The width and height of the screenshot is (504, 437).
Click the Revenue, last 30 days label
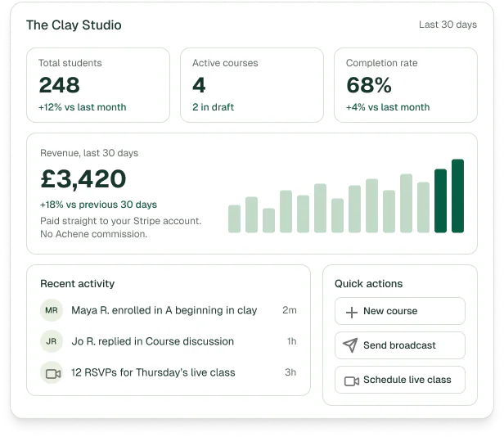point(89,153)
